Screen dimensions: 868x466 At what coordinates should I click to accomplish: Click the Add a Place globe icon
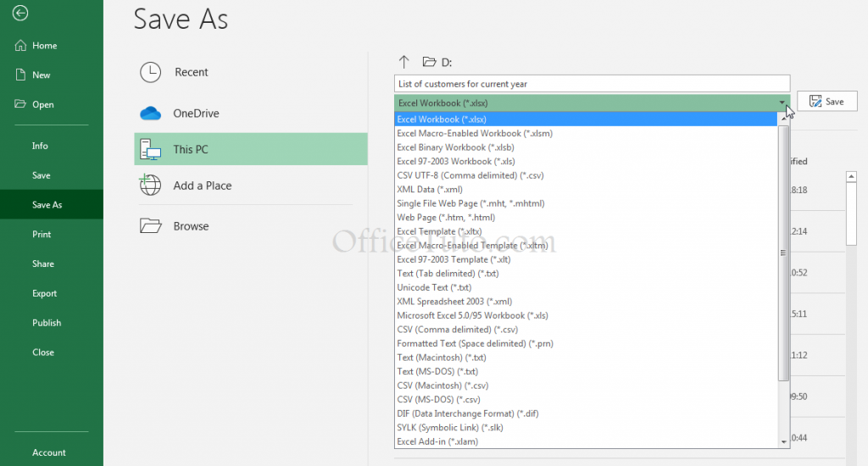click(150, 186)
